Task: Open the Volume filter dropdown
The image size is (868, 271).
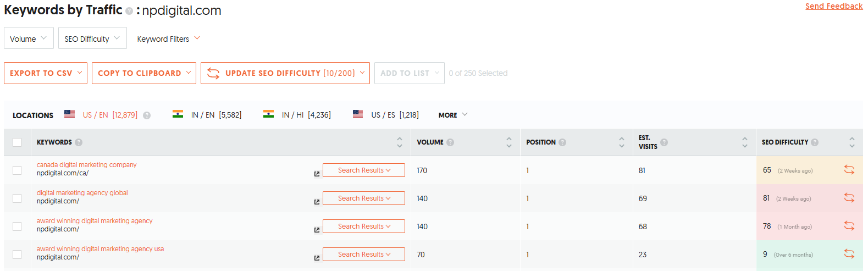Action: click(x=29, y=38)
